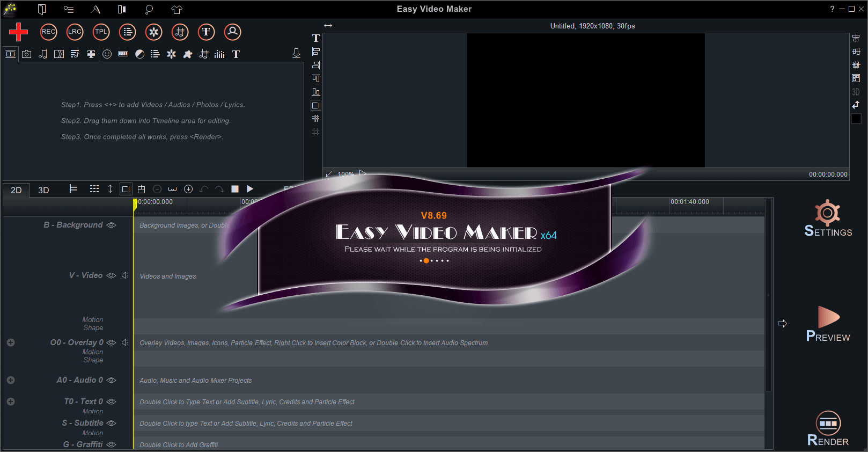
Task: Select the camera photos tab icon
Action: (x=27, y=54)
